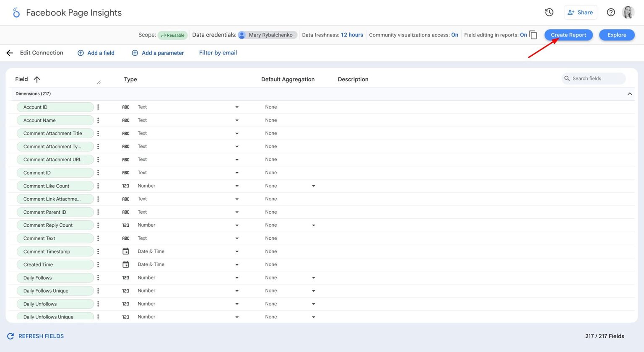Click the Create Report button
Screen dimensions: 644x352
[569, 35]
